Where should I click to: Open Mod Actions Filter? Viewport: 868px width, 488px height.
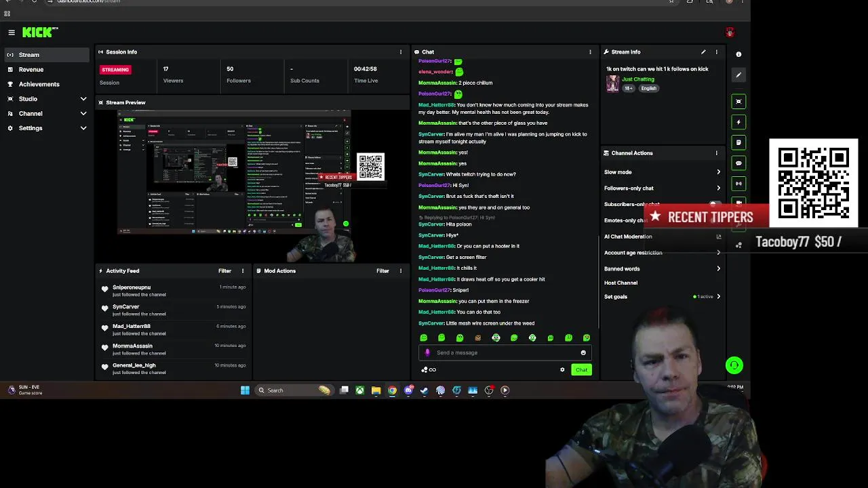pos(382,271)
